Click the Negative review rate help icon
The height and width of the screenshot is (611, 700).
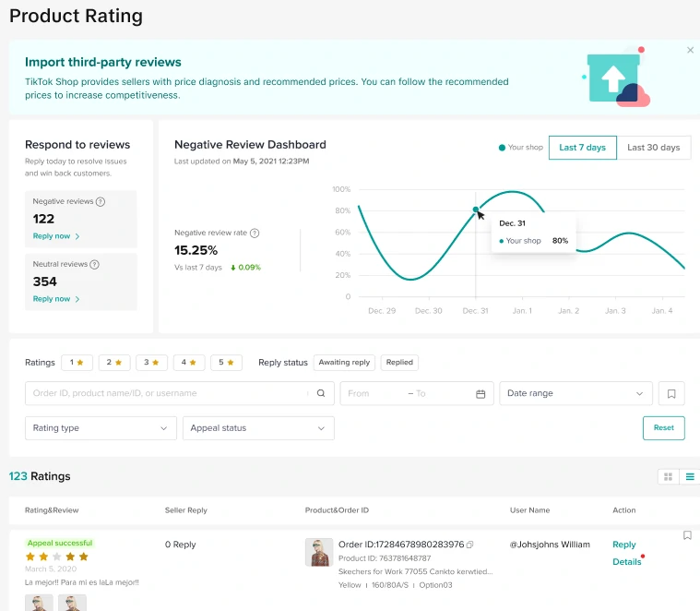click(255, 234)
